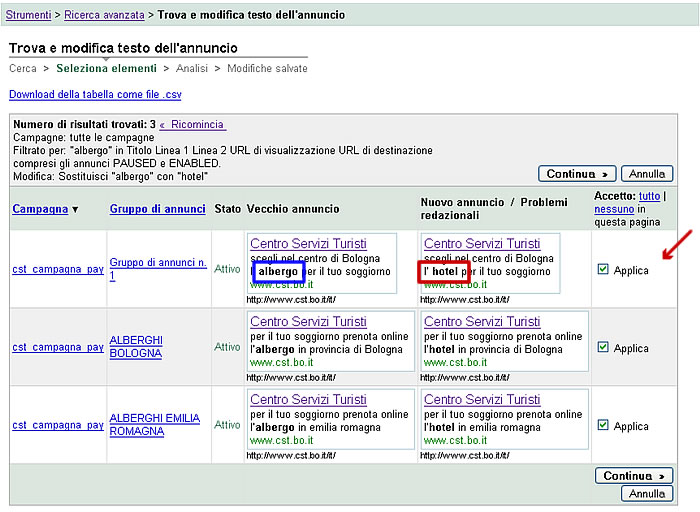Click old ad title in first row

pyautogui.click(x=308, y=244)
